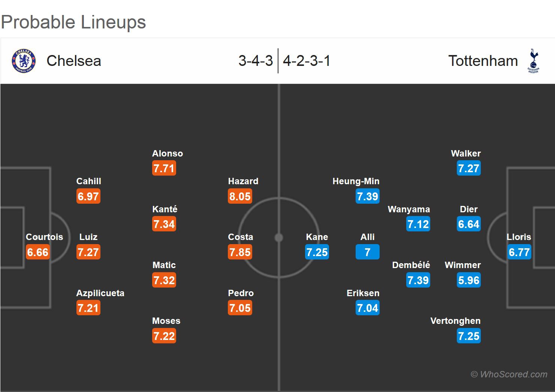This screenshot has height=392, width=555.
Task: Open the Chelsea team name link
Action: tap(74, 61)
